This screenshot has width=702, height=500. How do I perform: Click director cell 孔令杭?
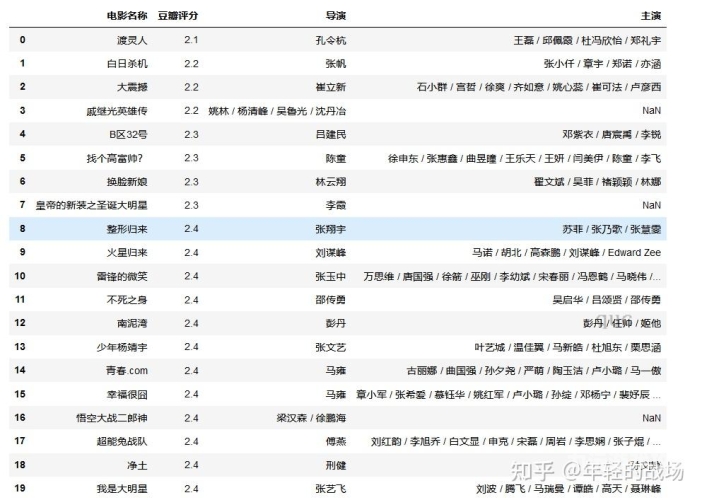point(331,40)
